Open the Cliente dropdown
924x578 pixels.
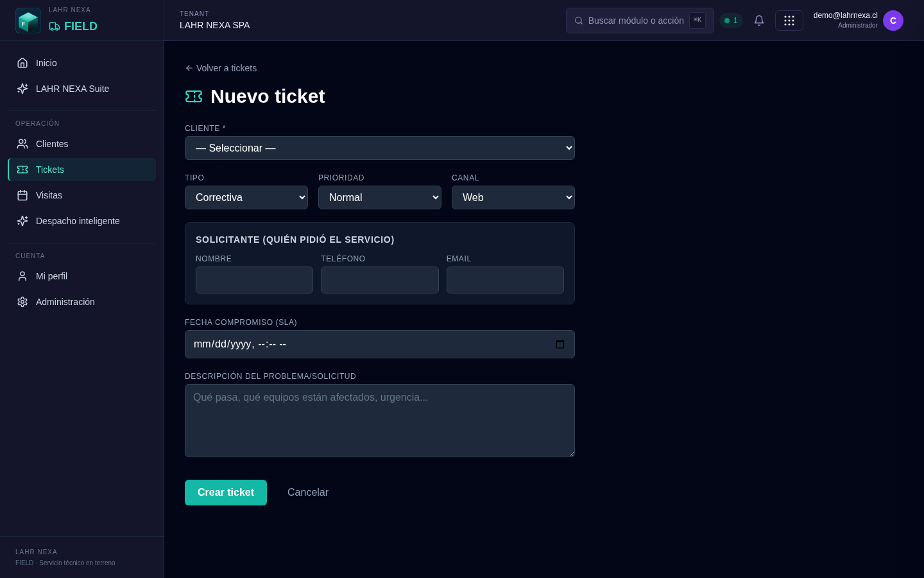point(380,148)
